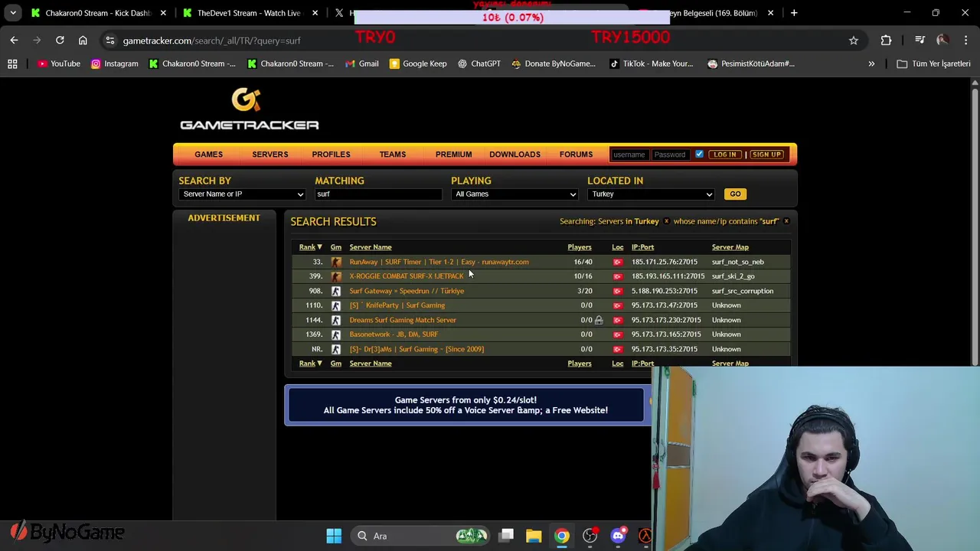Open the YouTube bookmark
This screenshot has width=980, height=551.
[59, 64]
